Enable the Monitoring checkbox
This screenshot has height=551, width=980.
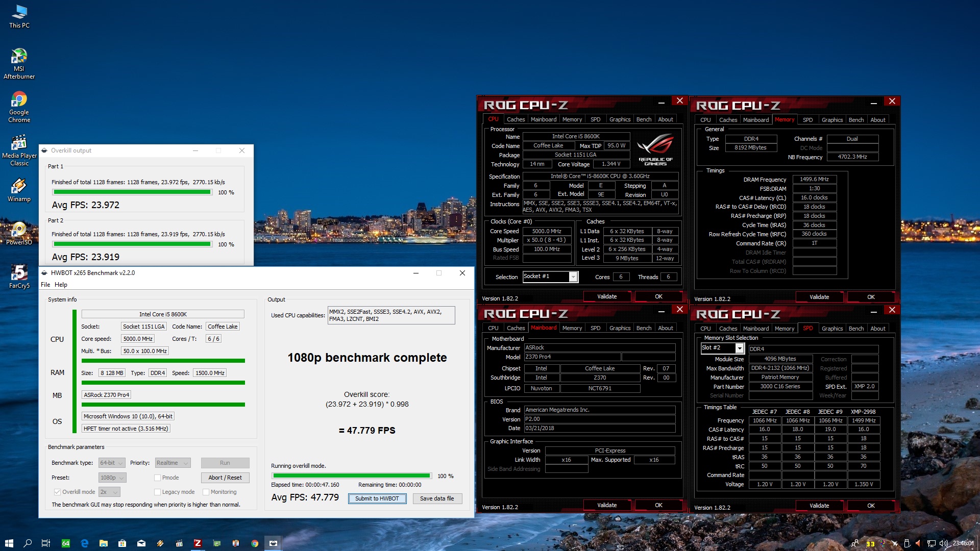click(206, 492)
